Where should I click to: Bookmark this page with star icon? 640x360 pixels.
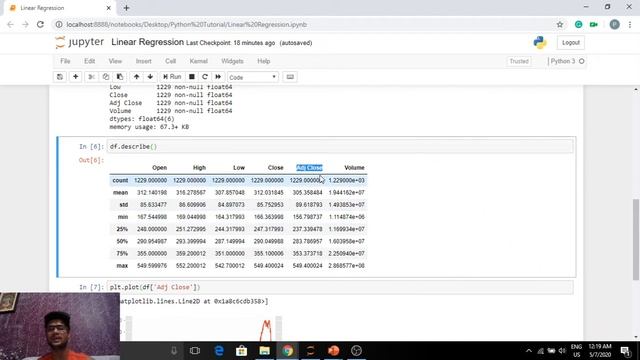560,24
